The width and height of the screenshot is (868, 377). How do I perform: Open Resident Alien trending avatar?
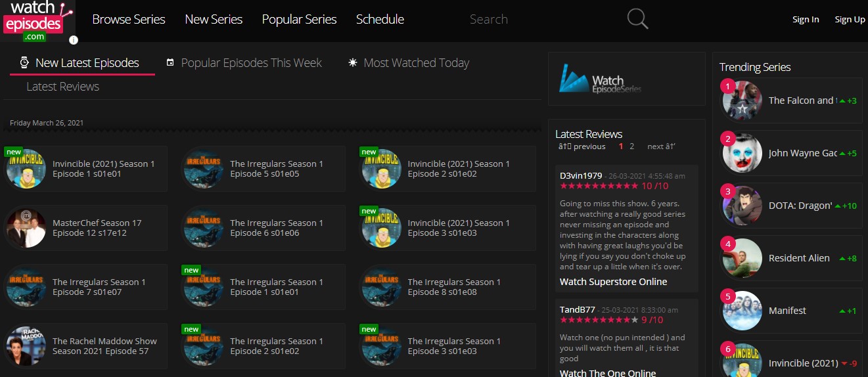pos(742,258)
